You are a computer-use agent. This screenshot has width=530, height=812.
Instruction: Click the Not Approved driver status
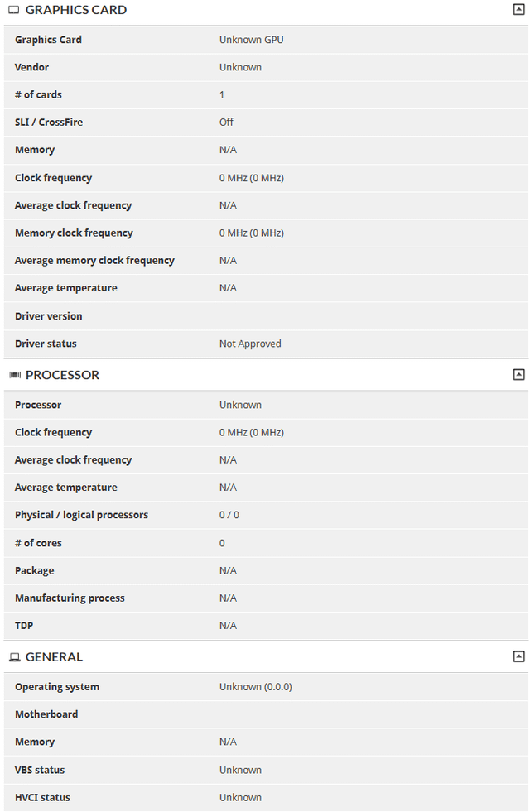pyautogui.click(x=250, y=344)
